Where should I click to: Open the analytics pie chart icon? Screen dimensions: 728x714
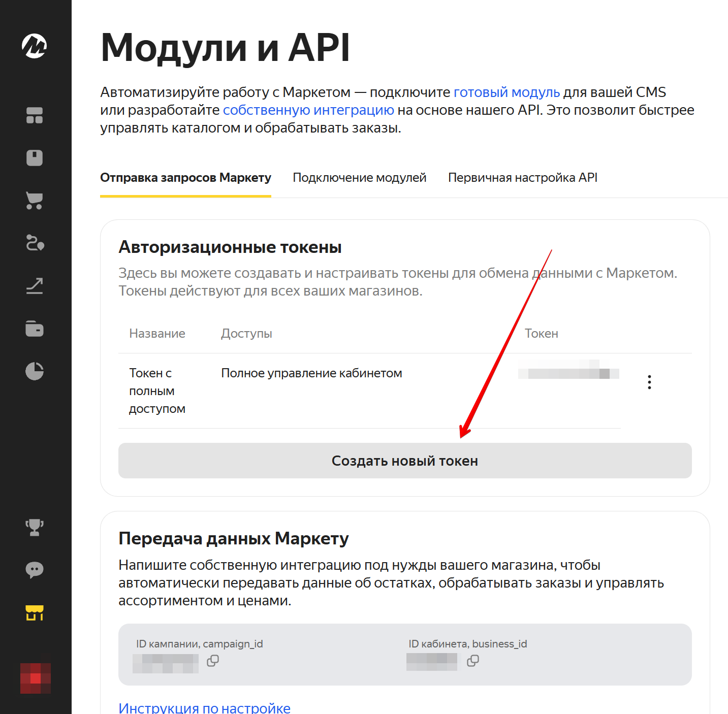35,371
